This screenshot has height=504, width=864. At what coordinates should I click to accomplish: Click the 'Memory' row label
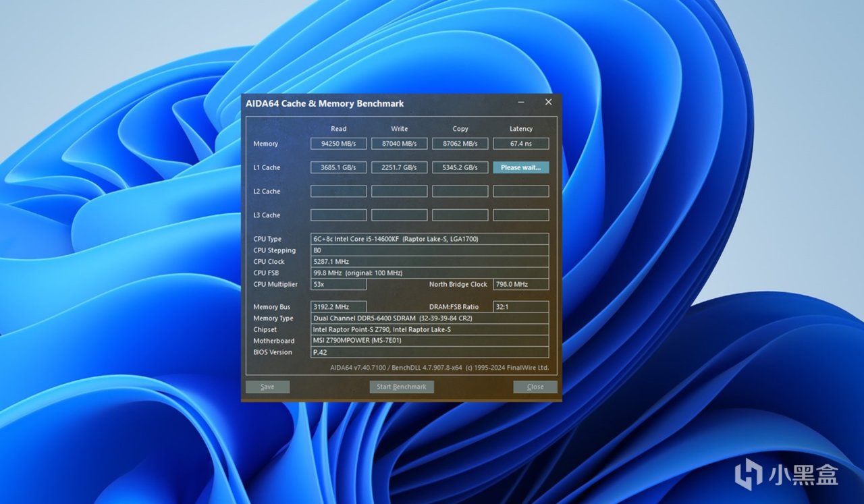click(x=266, y=144)
